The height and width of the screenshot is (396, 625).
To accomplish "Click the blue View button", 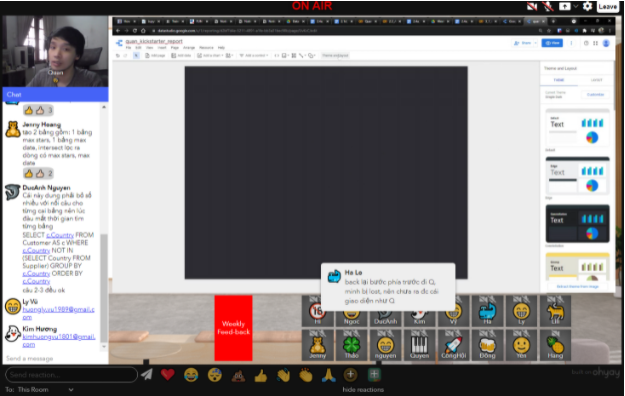I will 552,43.
